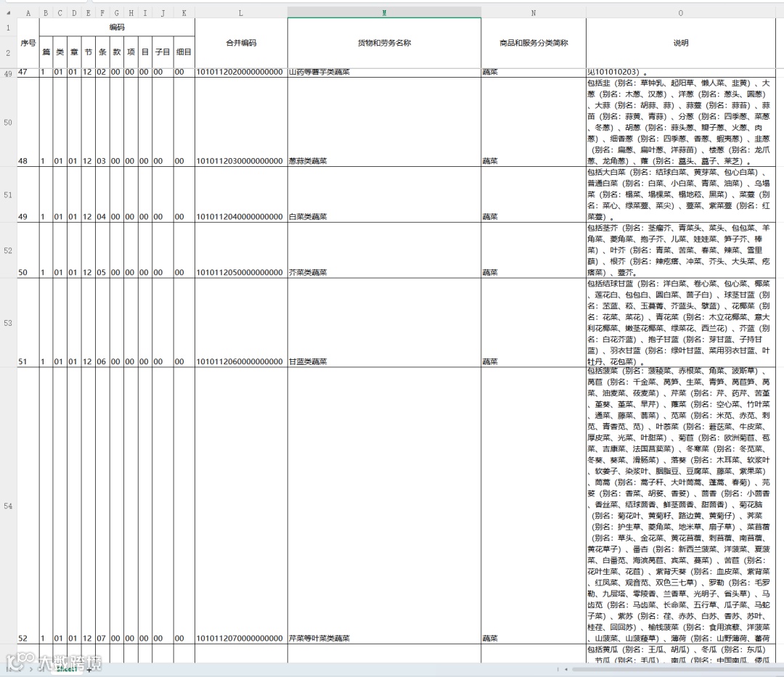Click description cell starting 包括韭
Viewport: 784px width, 677px height.
(680, 122)
